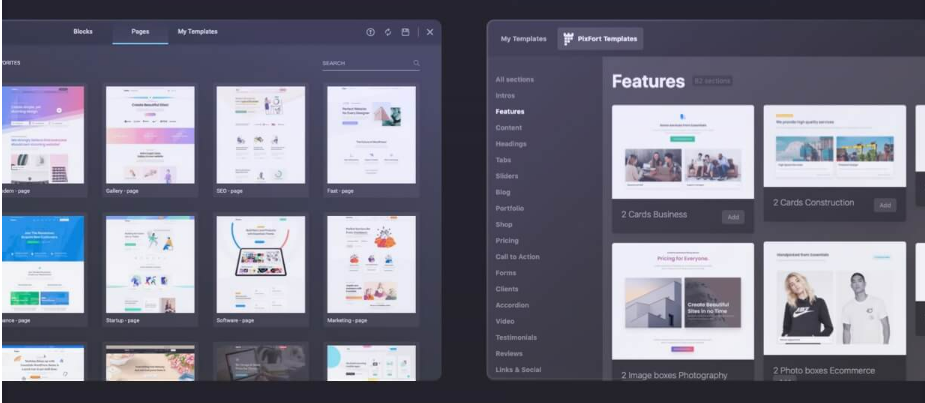Select Intros category
Viewport: 925px width, 403px height.
pos(505,96)
